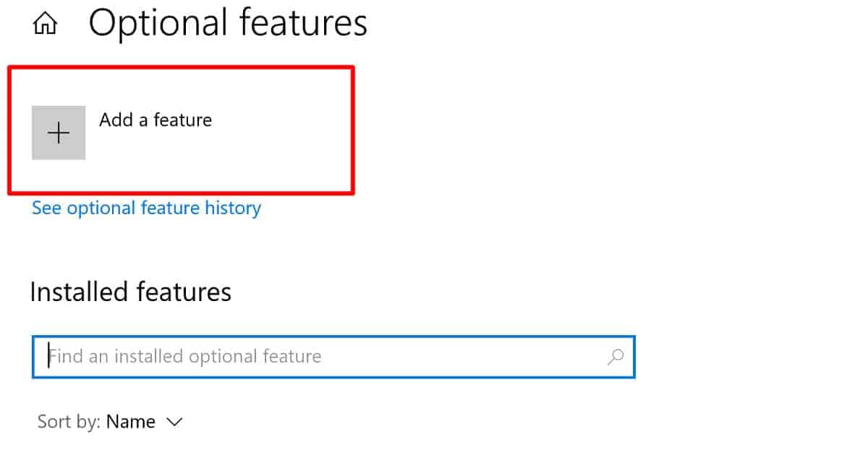The height and width of the screenshot is (456, 868).
Task: Click the "Optional features" page title
Action: pyautogui.click(x=228, y=24)
